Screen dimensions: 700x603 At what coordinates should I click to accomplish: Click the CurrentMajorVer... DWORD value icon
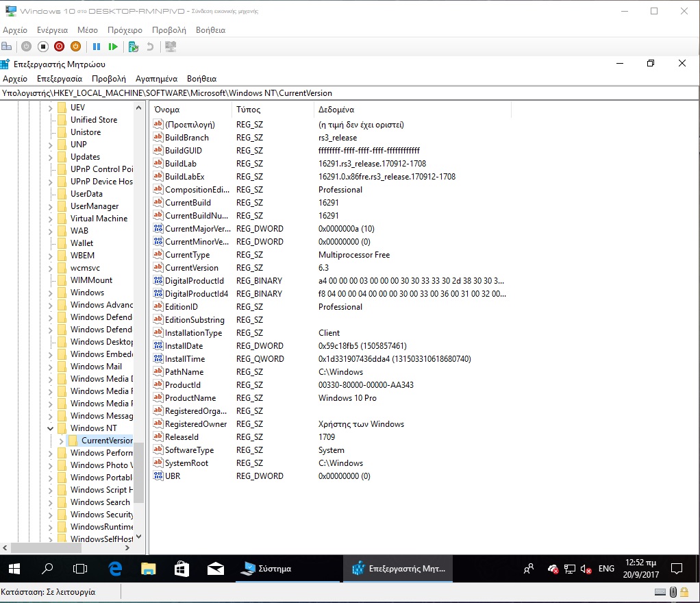click(x=158, y=228)
